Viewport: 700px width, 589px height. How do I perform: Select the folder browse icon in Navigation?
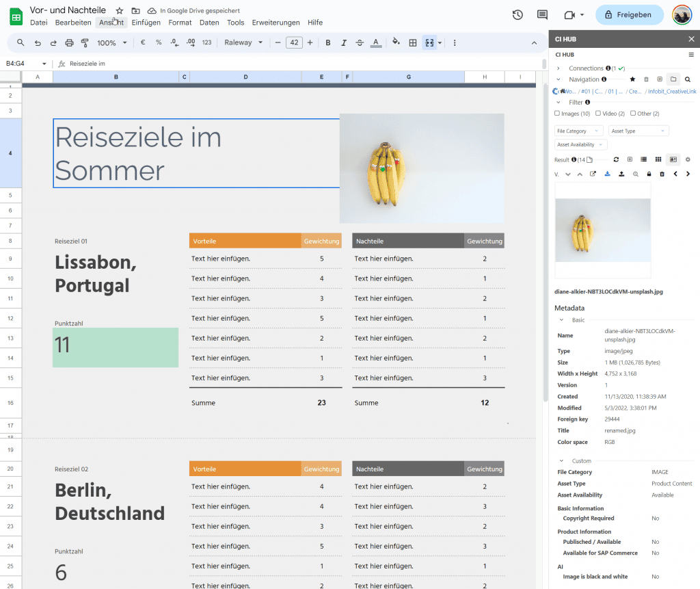[673, 79]
